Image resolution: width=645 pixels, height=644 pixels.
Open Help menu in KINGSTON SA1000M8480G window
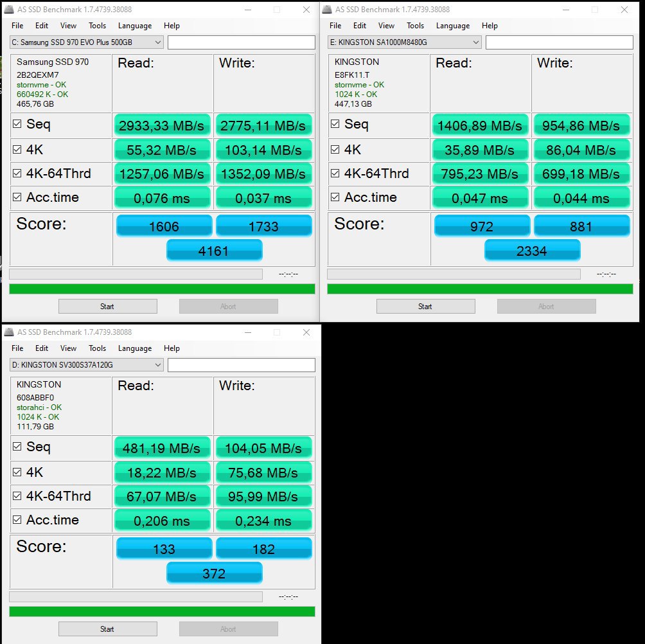490,26
